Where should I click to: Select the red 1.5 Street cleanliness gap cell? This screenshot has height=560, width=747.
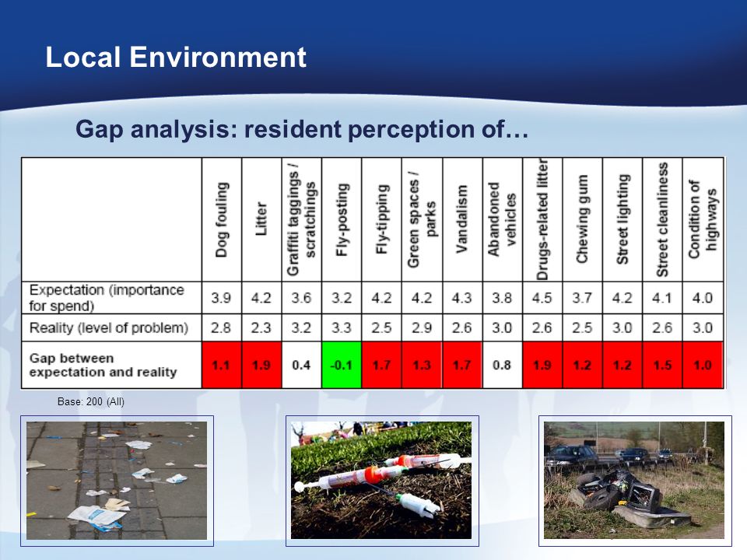click(662, 366)
